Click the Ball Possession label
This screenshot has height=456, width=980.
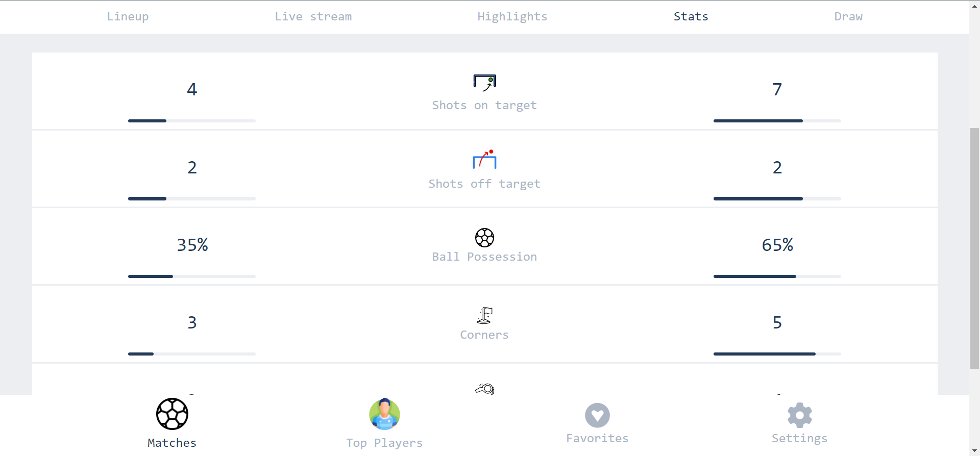tap(484, 257)
